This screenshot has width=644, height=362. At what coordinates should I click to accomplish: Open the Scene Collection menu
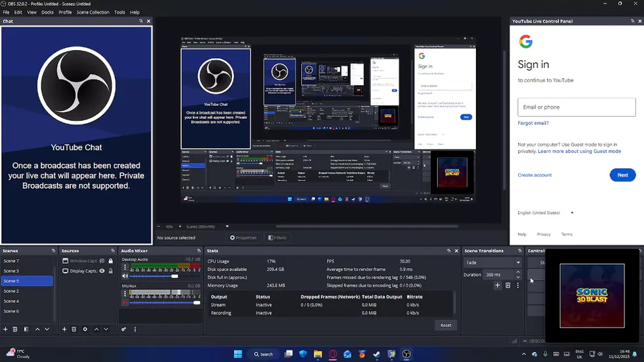93,12
